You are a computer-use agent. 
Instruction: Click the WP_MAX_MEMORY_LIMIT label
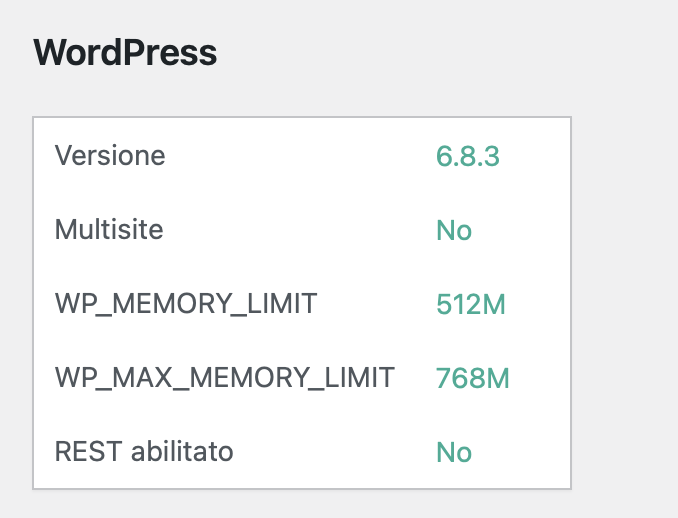pos(224,378)
